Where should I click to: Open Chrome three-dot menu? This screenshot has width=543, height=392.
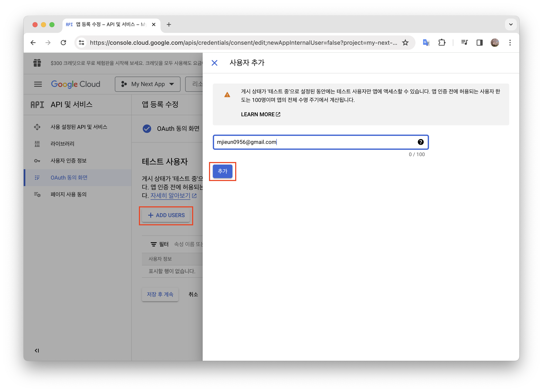point(510,43)
